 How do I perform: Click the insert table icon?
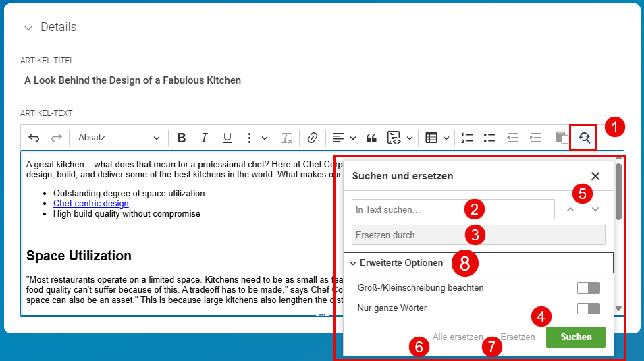pos(431,138)
